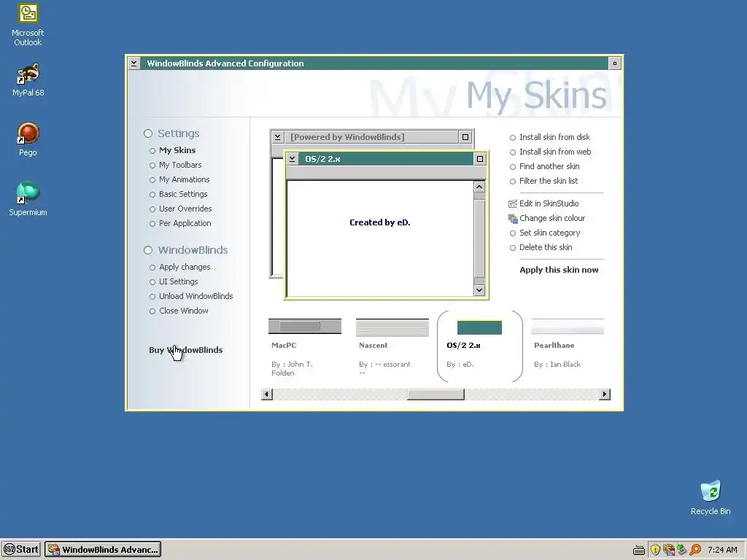
Task: Click the Edit in SkinStudio icon
Action: [513, 204]
